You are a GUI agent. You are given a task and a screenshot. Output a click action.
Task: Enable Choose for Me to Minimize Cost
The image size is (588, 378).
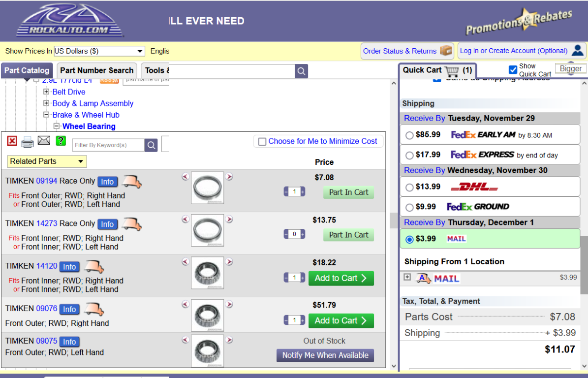262,142
